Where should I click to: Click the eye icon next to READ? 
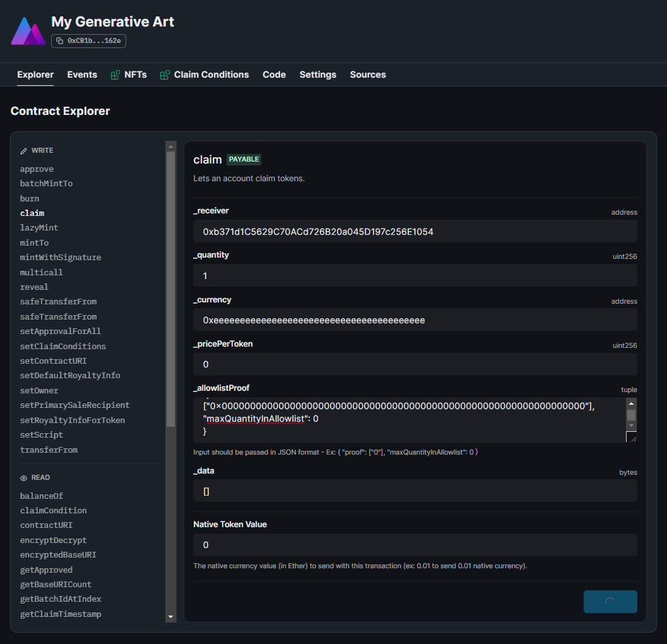point(23,477)
